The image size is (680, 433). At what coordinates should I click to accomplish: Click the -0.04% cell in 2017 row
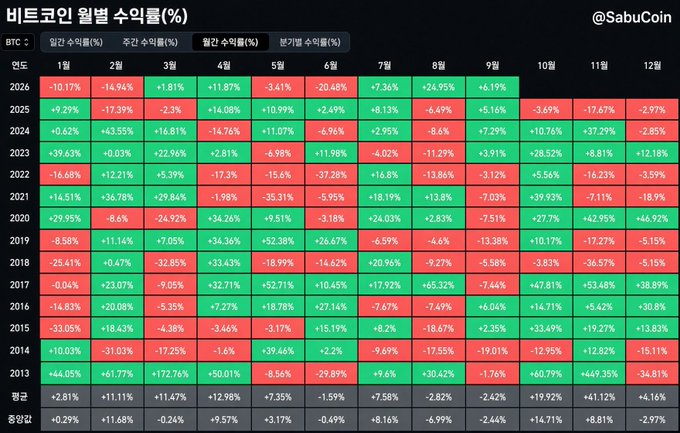(x=65, y=285)
